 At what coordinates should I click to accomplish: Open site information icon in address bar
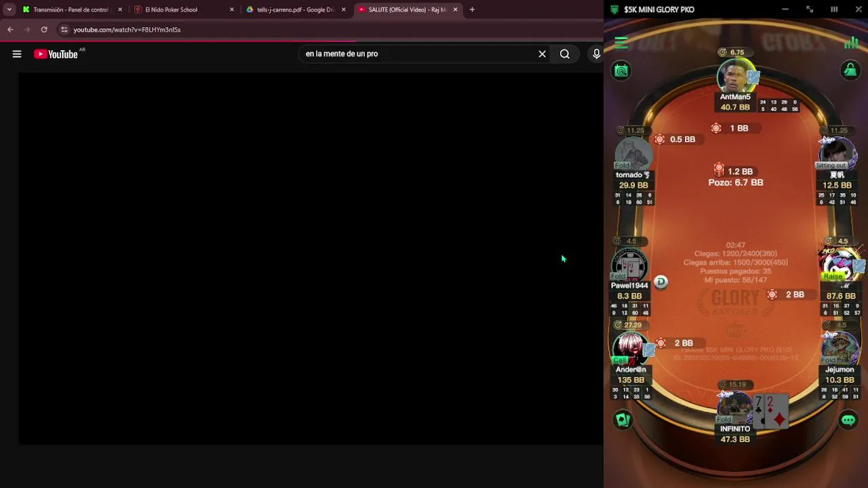coord(64,30)
